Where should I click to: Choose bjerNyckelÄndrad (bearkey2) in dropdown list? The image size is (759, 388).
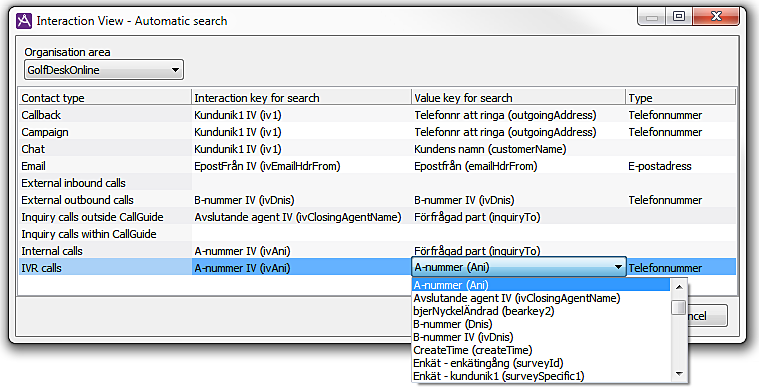484,311
